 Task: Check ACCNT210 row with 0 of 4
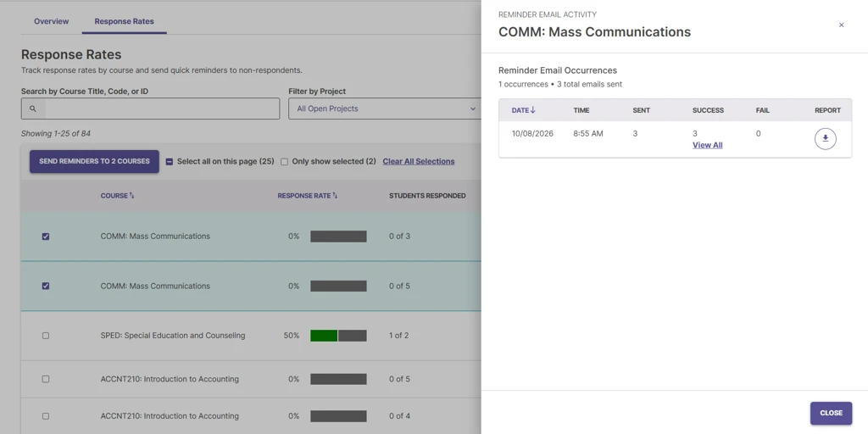(x=46, y=416)
